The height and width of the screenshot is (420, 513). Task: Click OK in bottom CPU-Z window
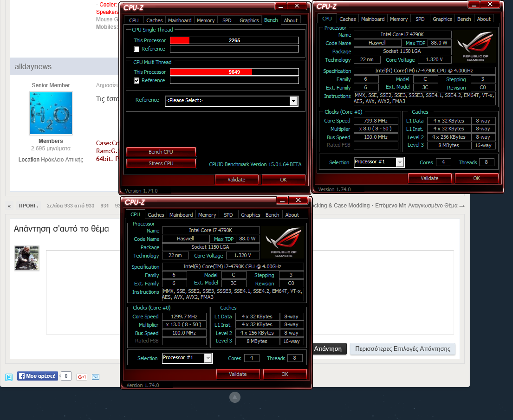click(285, 374)
